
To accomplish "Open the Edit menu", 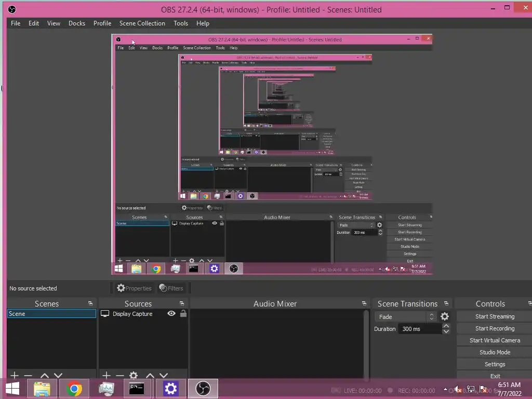I will [x=34, y=23].
